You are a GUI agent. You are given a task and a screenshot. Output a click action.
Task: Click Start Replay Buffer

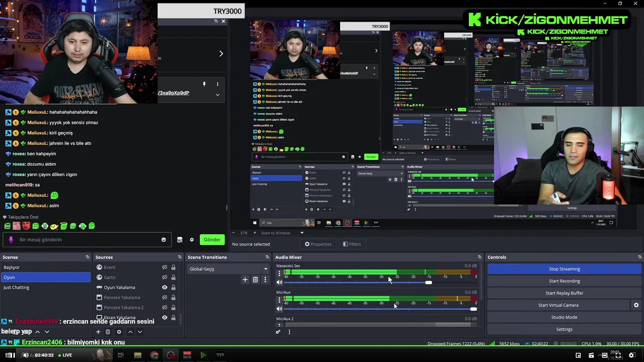(564, 293)
